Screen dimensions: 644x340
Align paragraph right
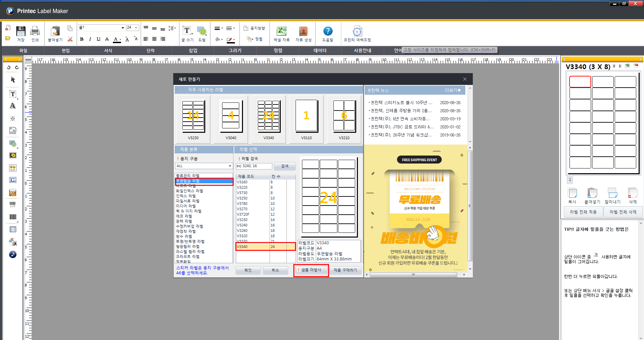(163, 39)
